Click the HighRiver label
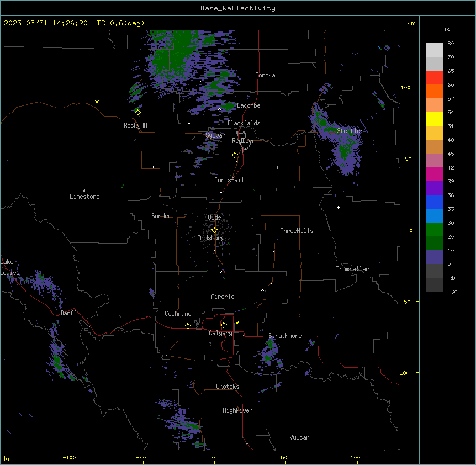476x465 pixels. (x=237, y=410)
